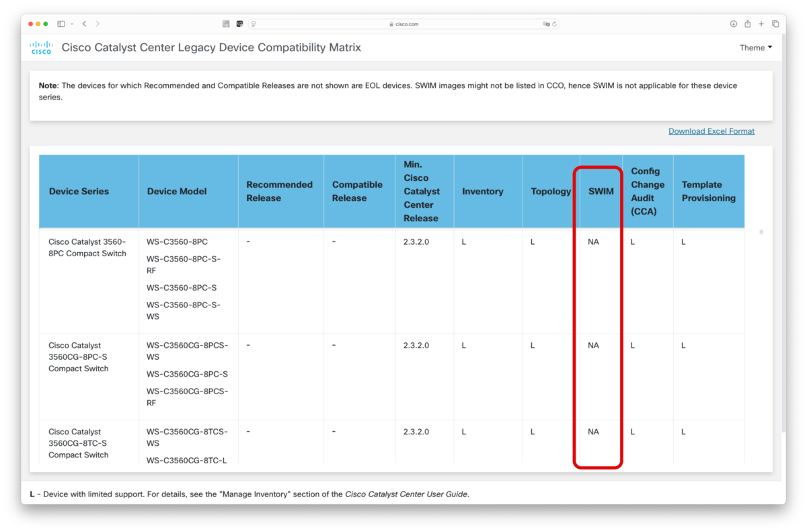This screenshot has width=807, height=532.
Task: Click page title Cisco Catalyst Center Legacy Device
Action: click(211, 48)
